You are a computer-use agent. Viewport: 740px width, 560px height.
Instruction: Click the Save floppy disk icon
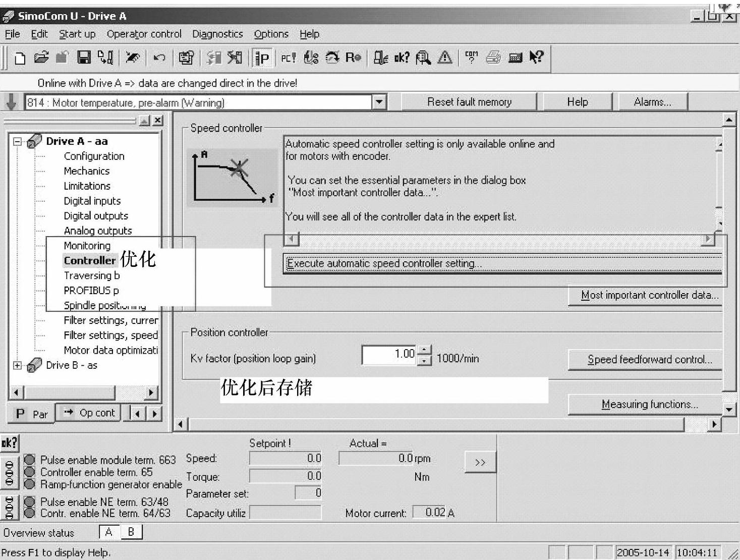tap(84, 58)
